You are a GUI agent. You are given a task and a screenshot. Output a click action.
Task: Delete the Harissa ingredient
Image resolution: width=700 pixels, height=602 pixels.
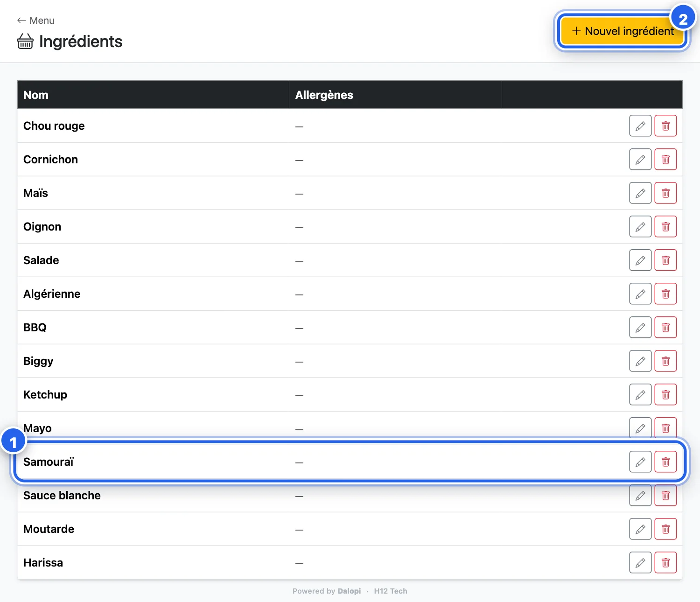click(665, 563)
